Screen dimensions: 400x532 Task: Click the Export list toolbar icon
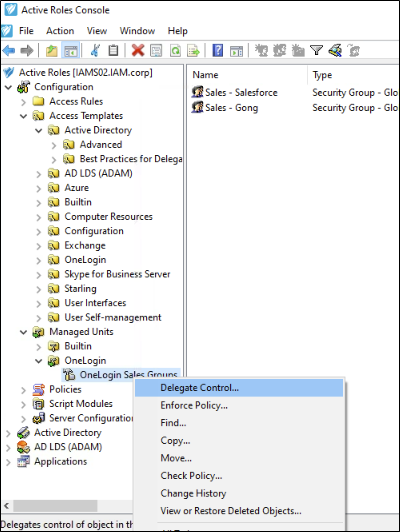[x=194, y=51]
